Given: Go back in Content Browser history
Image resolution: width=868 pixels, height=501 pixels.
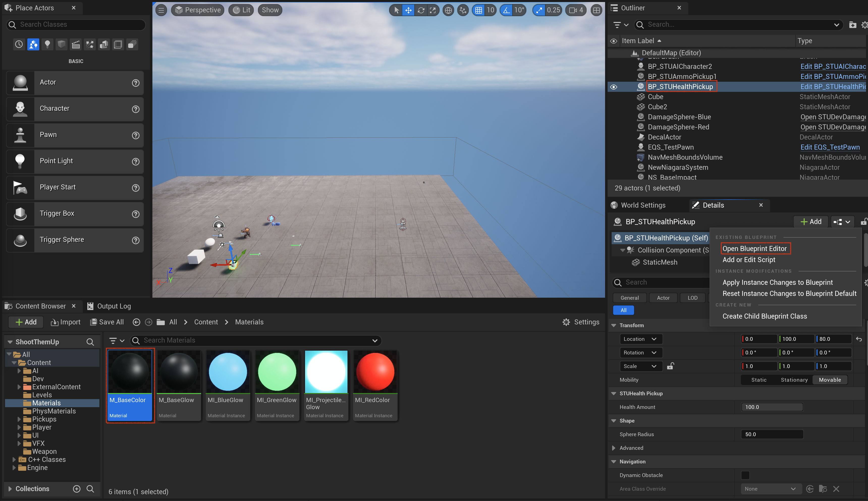Looking at the screenshot, I should point(136,322).
